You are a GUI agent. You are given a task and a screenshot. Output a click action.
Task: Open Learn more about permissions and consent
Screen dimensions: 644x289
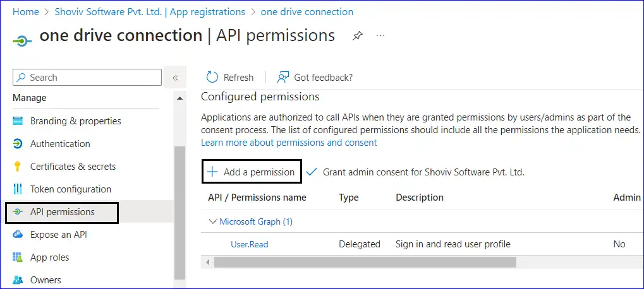pyautogui.click(x=289, y=143)
